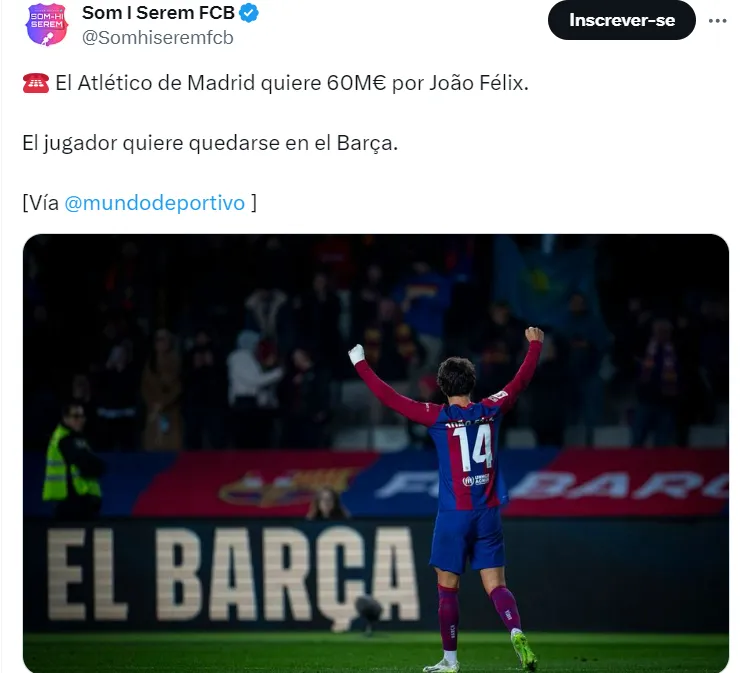Viewport: 745px width, 673px height.
Task: Click the player's green football boot
Action: (x=525, y=650)
